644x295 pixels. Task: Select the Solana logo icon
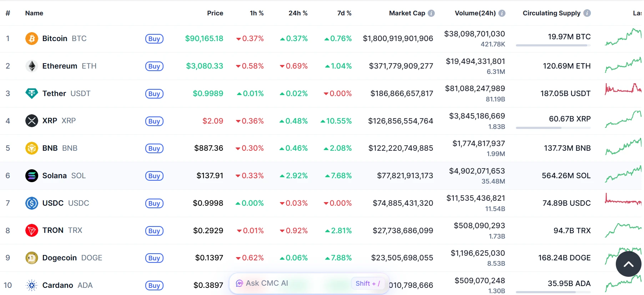tap(32, 175)
